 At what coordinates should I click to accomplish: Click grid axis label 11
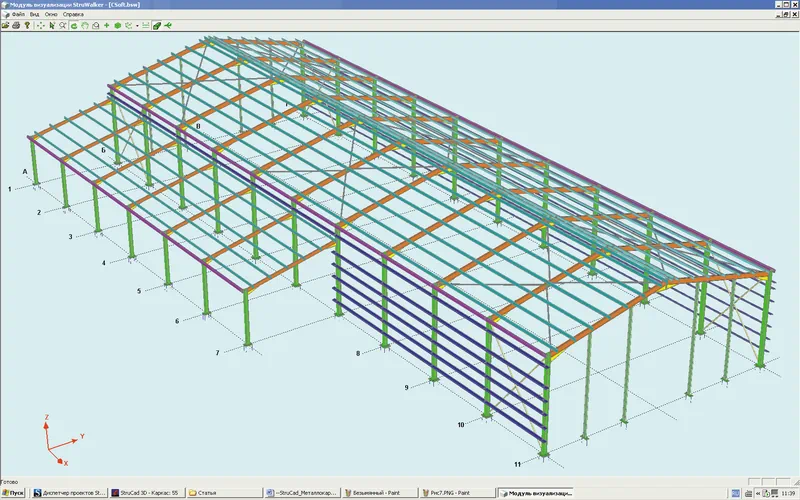tap(517, 464)
